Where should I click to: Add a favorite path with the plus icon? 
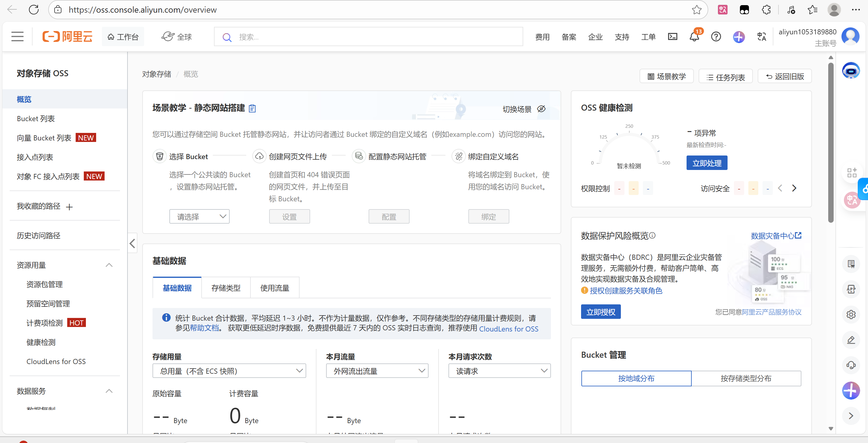[69, 207]
